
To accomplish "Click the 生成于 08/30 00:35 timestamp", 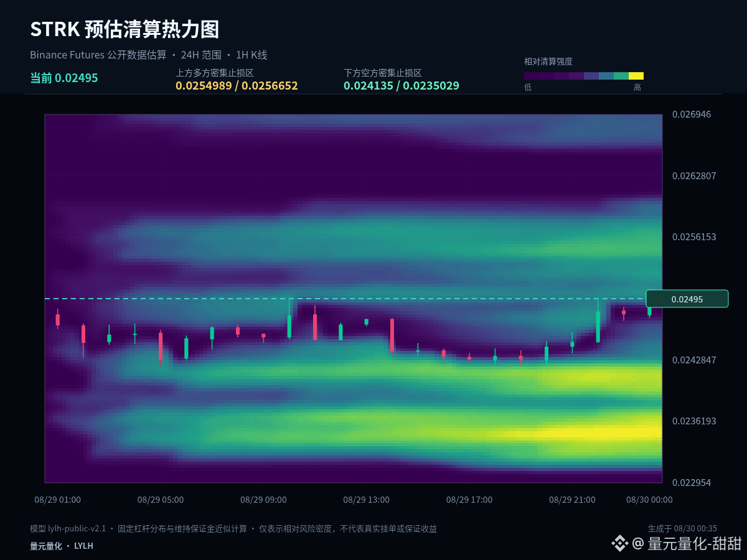I will pyautogui.click(x=682, y=529).
